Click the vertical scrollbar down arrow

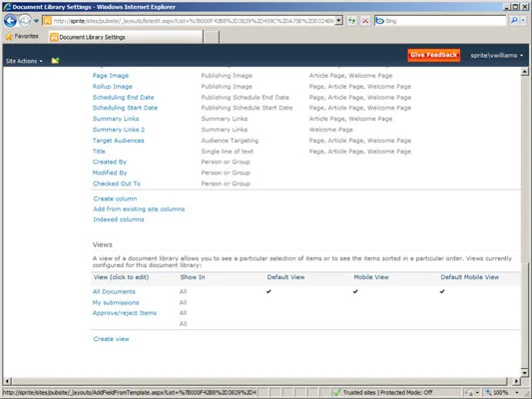(x=525, y=372)
